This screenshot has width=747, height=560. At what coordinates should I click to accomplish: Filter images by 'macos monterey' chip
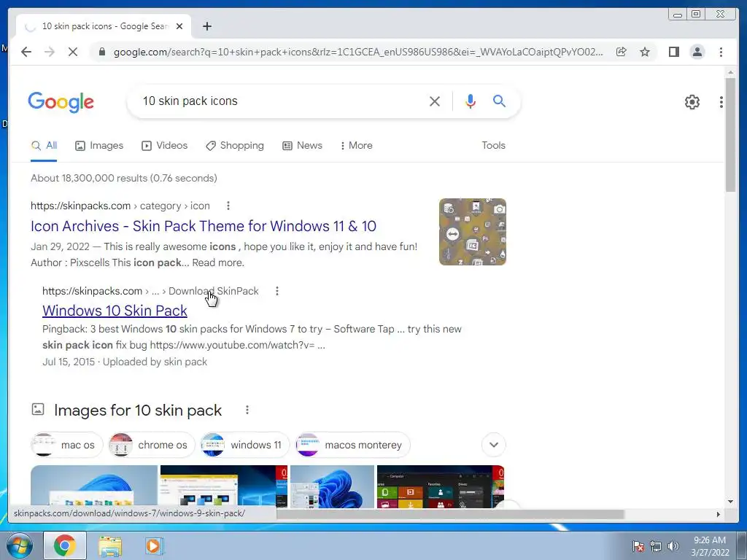coord(352,445)
